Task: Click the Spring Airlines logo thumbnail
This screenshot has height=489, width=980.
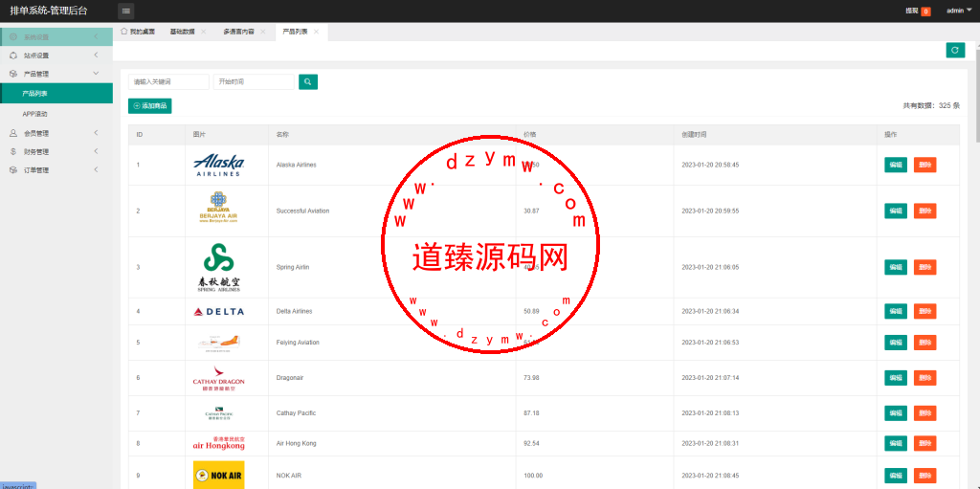Action: point(219,268)
